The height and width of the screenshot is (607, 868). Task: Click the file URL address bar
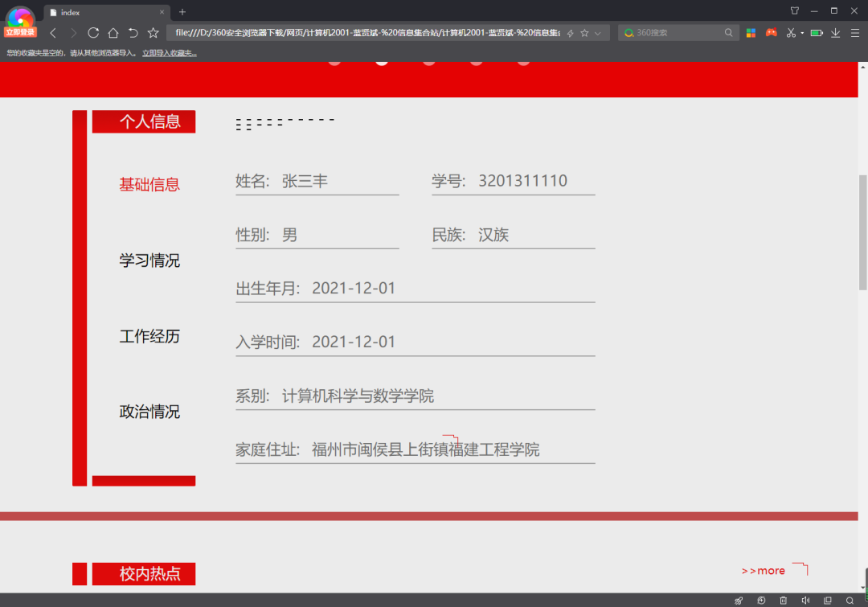pos(367,33)
